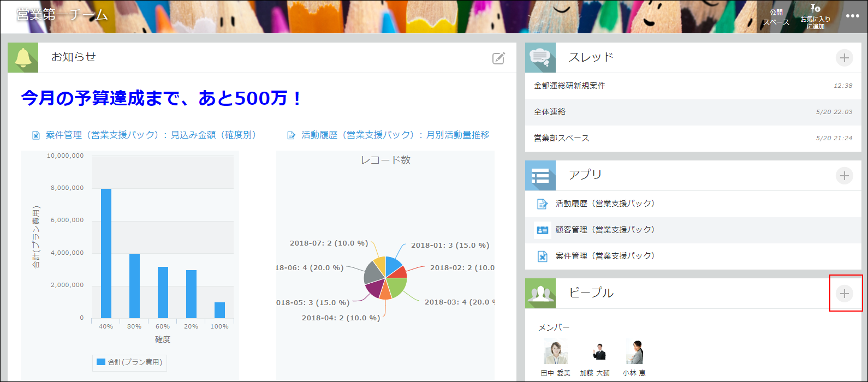Click the thread speech bubble icon
868x382 pixels.
pos(540,58)
